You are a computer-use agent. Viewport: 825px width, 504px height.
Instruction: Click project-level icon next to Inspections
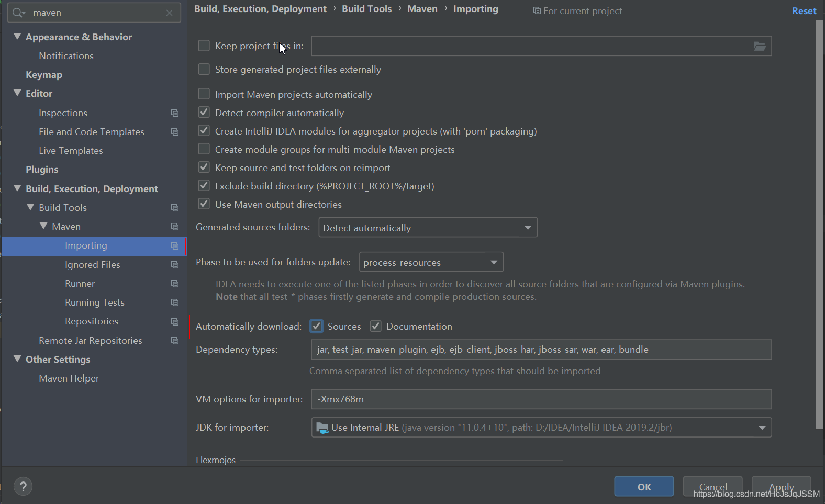(x=174, y=113)
